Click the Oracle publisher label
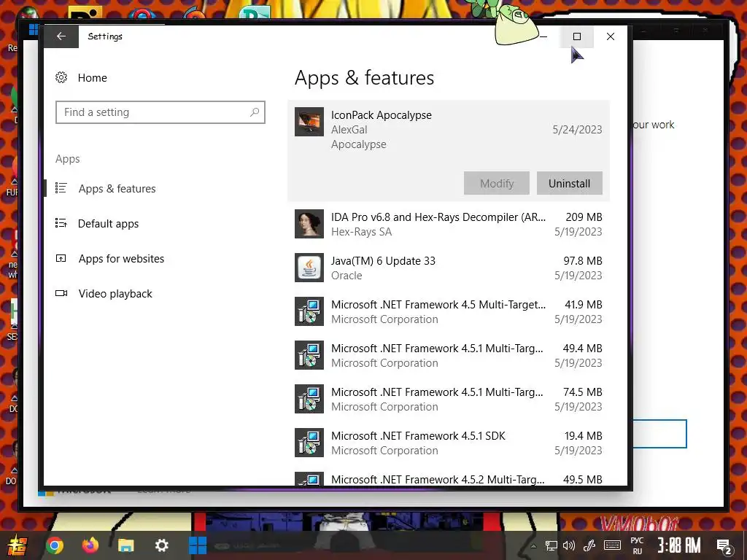 (347, 276)
